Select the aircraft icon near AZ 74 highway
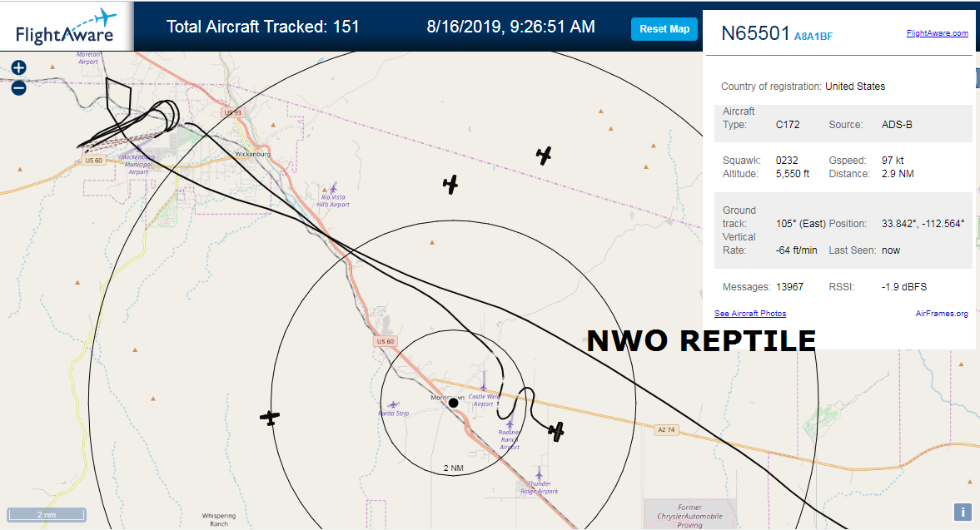 [555, 431]
